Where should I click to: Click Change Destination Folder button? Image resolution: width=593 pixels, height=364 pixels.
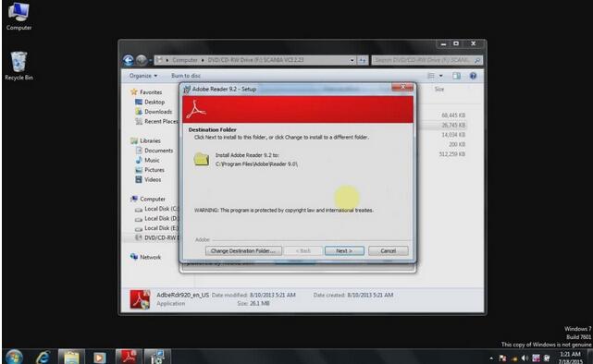coord(243,250)
